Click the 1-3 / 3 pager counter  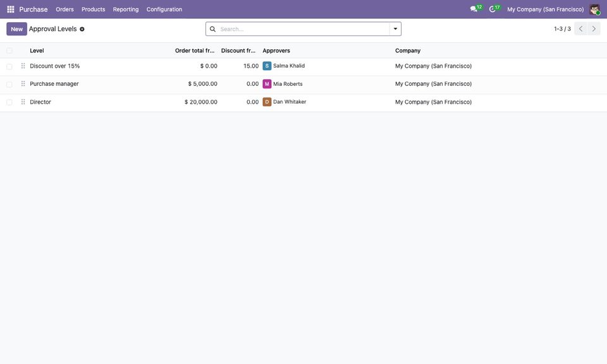(x=563, y=29)
